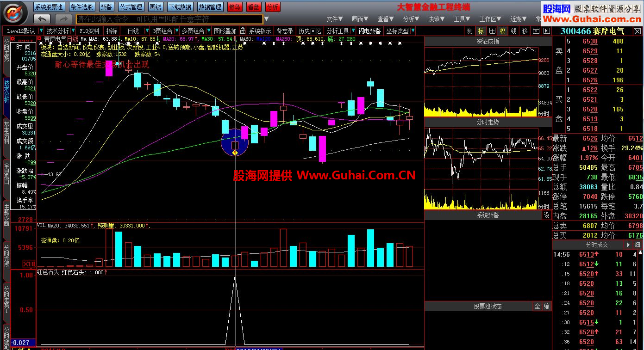Click the command input field
This screenshot has width=644, height=350.
(169, 19)
